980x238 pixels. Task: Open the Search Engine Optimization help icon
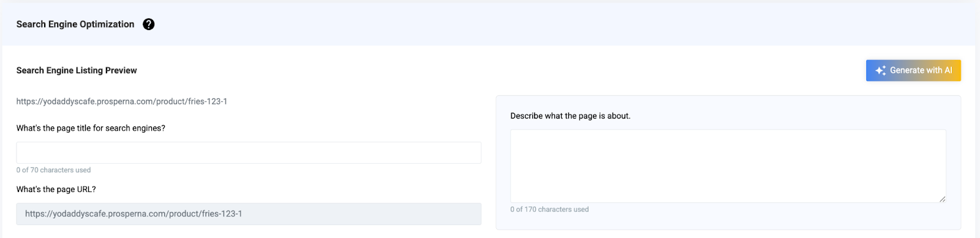148,24
